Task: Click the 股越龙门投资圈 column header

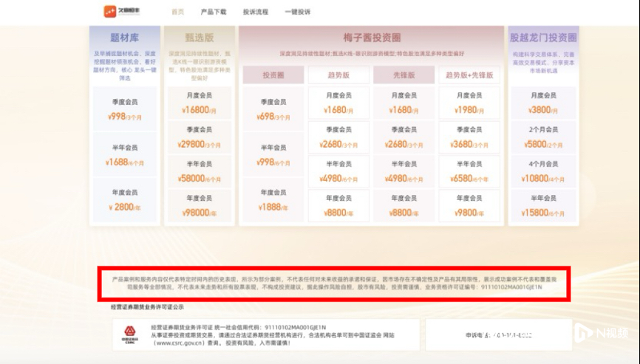Action: click(x=544, y=38)
